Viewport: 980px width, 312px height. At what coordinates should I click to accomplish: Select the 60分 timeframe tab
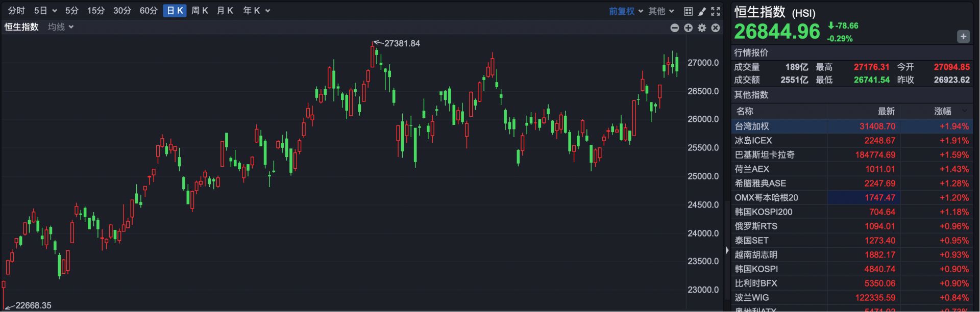pyautogui.click(x=149, y=11)
